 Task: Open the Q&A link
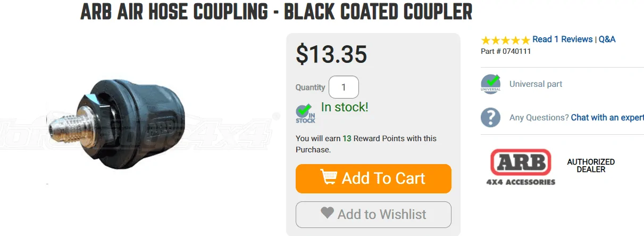click(607, 39)
